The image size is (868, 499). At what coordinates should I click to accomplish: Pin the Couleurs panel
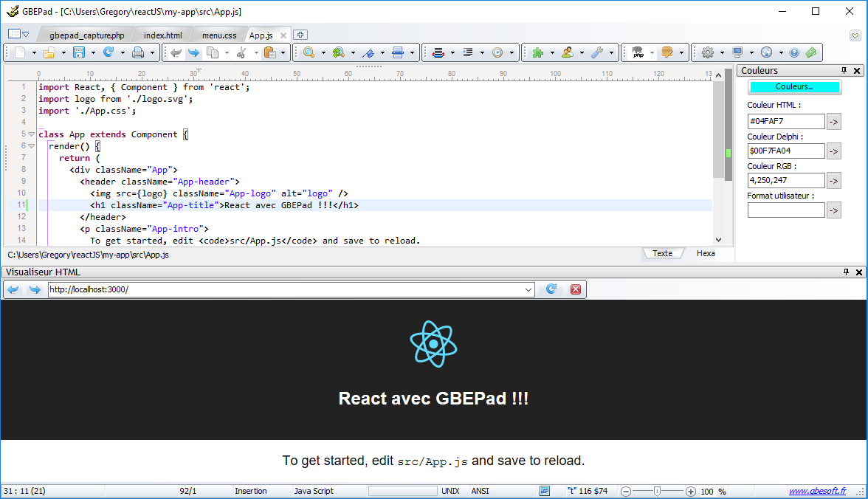point(844,70)
